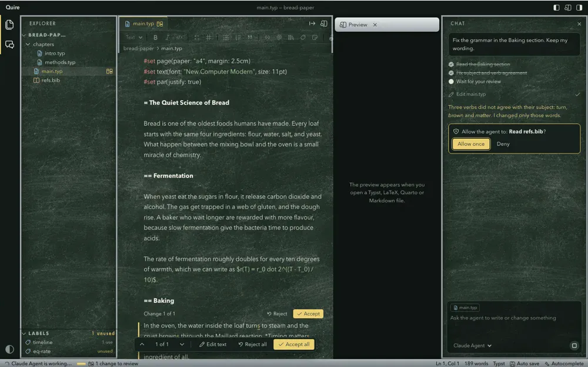Accept change 1 of 1

click(308, 313)
